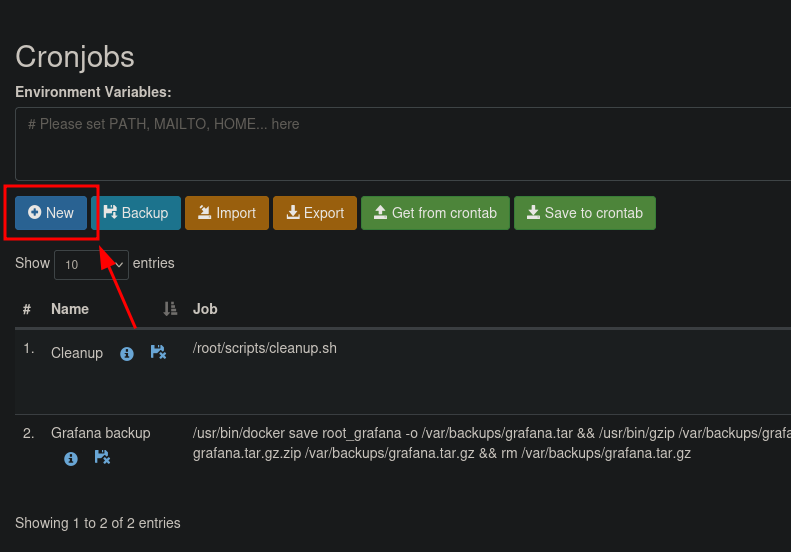Click the orange Import button
This screenshot has width=791, height=552.
(227, 213)
